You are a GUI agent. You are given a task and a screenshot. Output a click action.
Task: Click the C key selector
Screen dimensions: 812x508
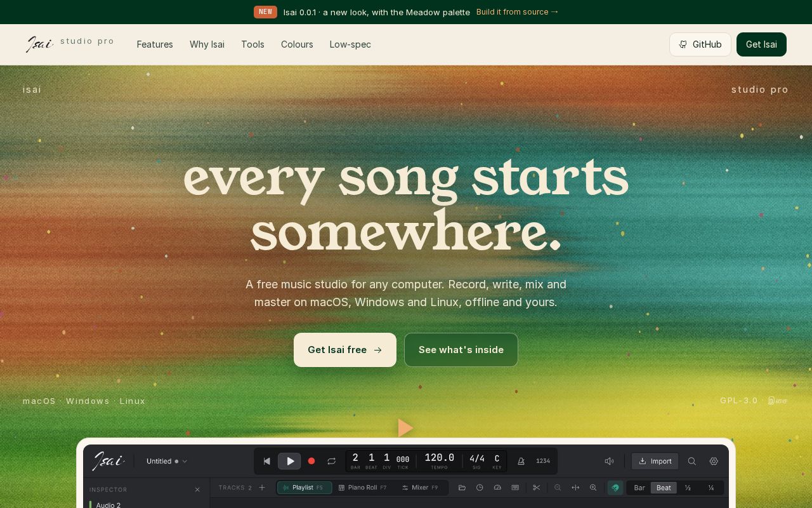497,461
